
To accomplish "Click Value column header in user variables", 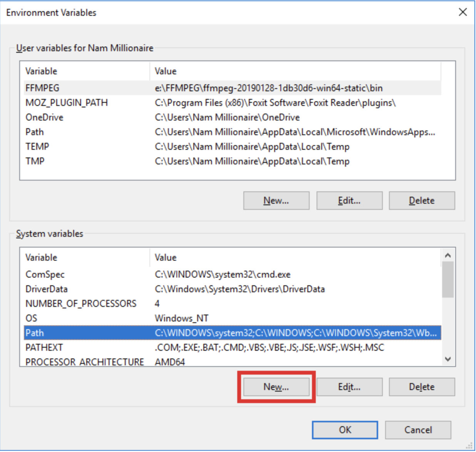I will tap(295, 71).
